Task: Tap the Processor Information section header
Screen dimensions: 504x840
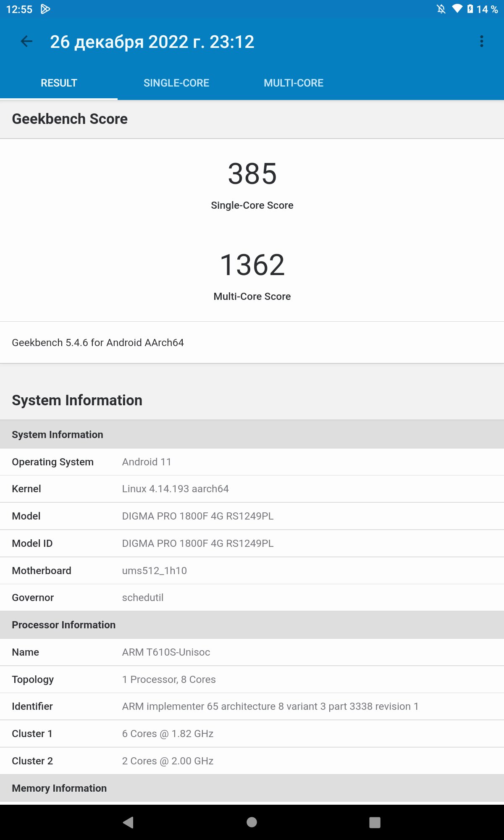Action: [252, 625]
